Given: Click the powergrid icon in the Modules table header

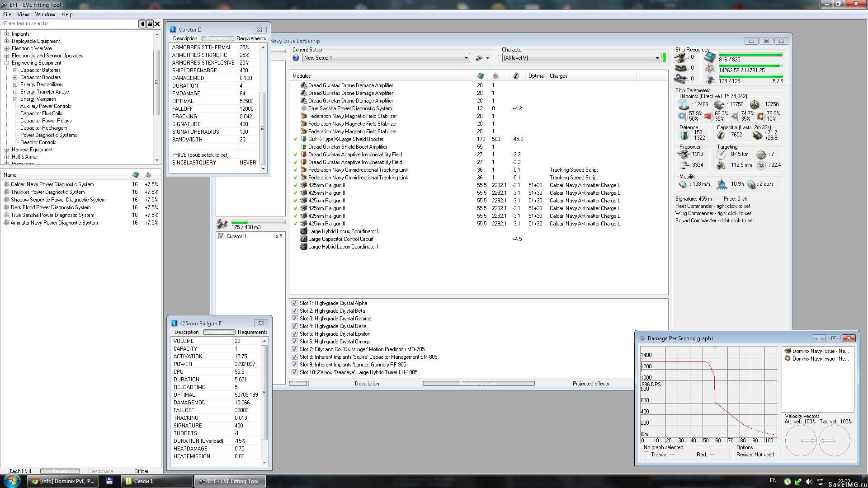Looking at the screenshot, I should [x=495, y=76].
